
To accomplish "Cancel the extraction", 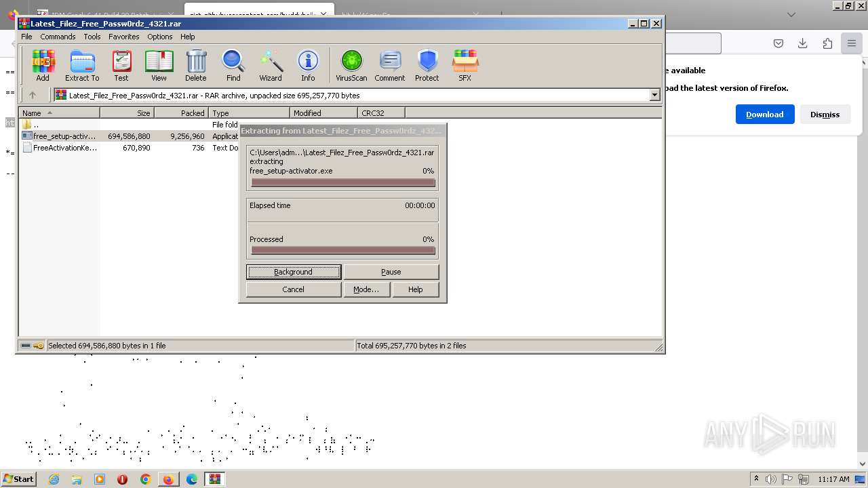I will 294,289.
